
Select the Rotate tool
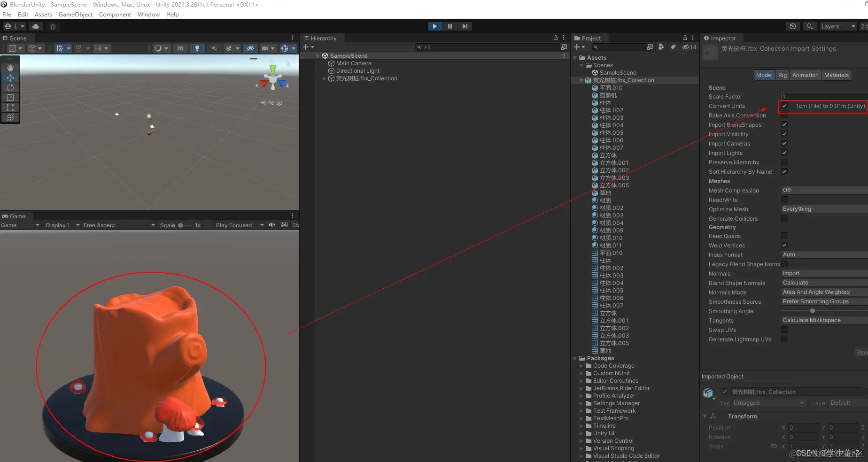[10, 88]
